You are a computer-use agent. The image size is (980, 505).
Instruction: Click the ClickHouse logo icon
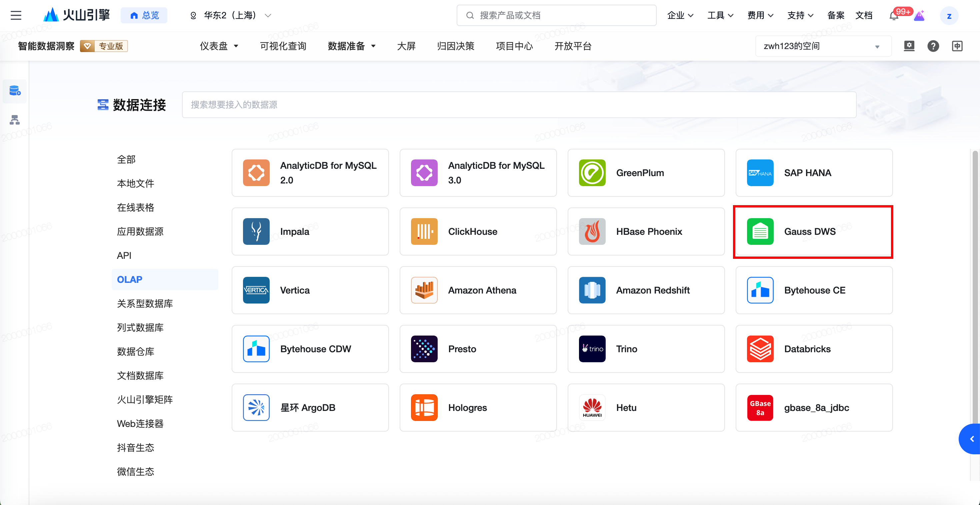[424, 231]
